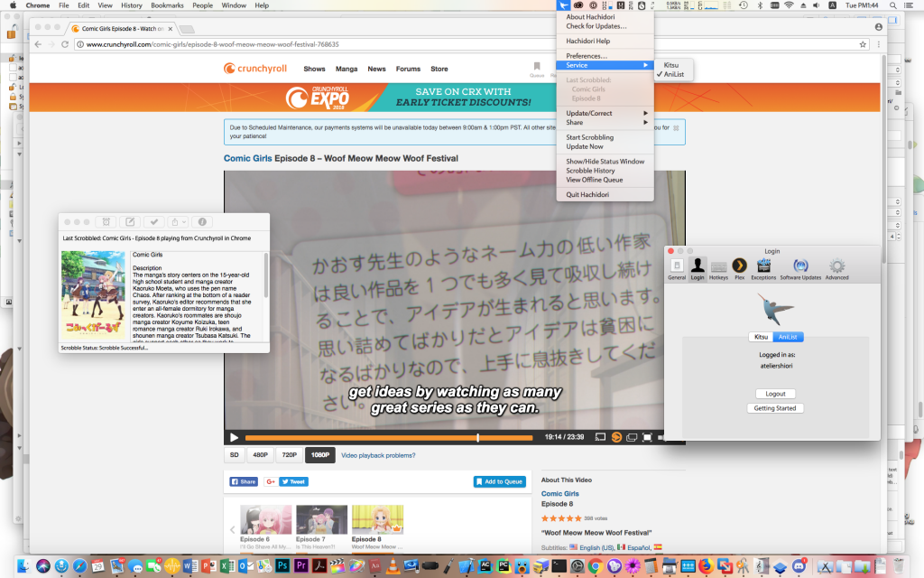
Task: Click the Chrome profile avatar icon
Action: click(879, 27)
